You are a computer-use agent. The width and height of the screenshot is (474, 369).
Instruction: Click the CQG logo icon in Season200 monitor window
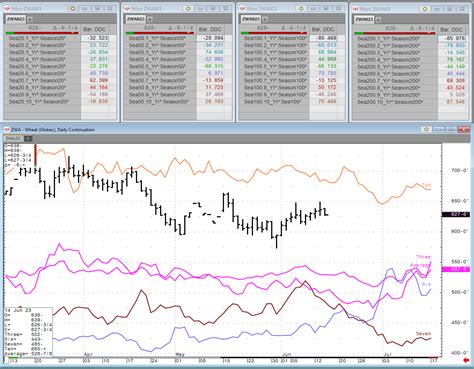[356, 9]
